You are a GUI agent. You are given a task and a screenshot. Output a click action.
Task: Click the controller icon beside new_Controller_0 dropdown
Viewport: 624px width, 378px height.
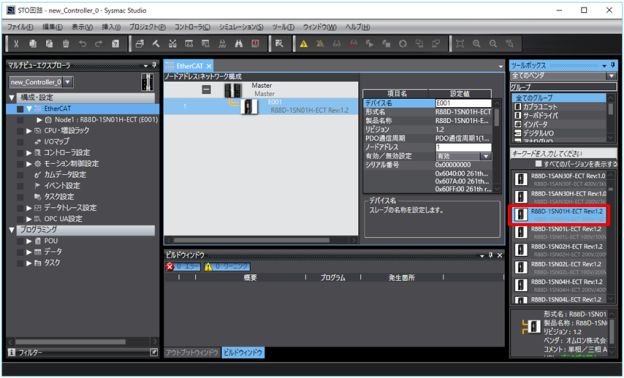coord(147,82)
